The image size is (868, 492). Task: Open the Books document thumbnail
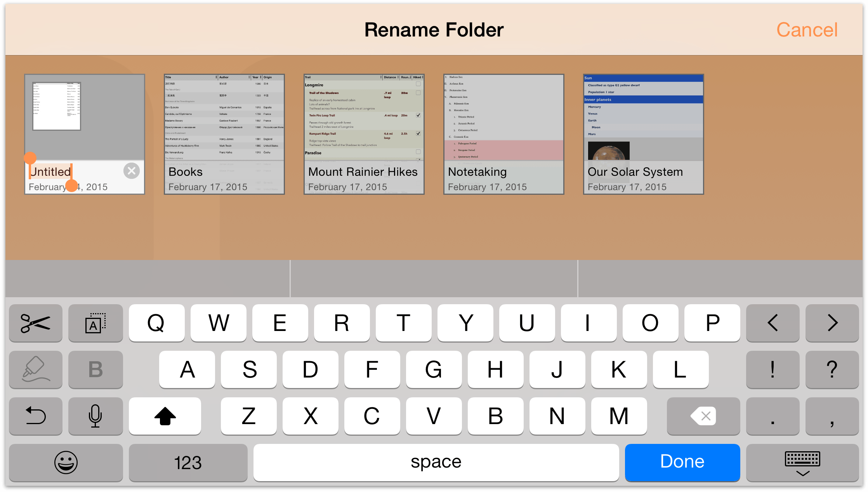(x=224, y=134)
